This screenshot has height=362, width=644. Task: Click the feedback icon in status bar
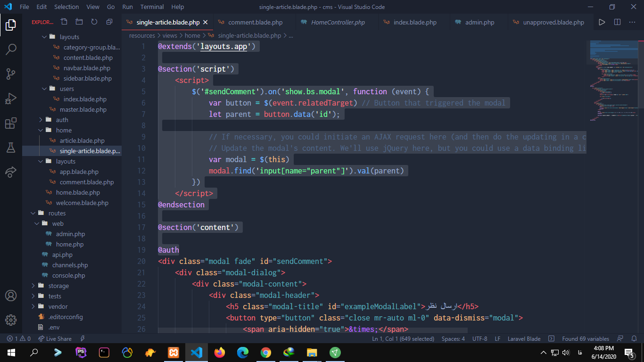coord(620,338)
